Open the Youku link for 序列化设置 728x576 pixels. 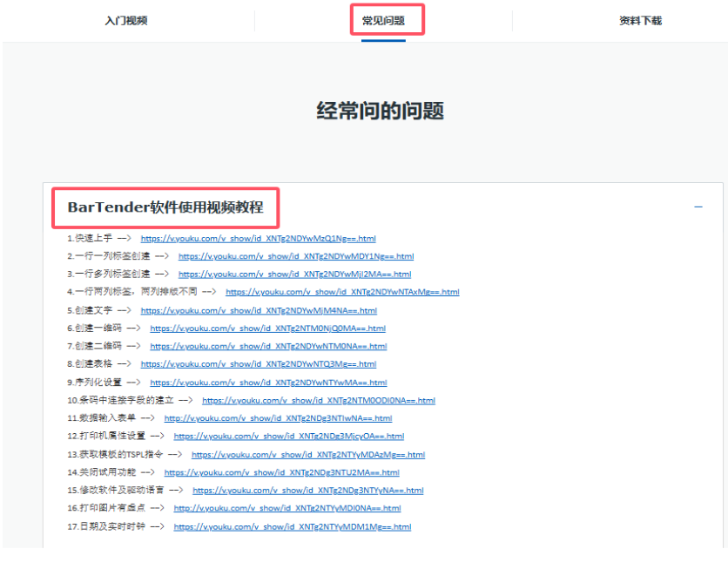pyautogui.click(x=268, y=383)
